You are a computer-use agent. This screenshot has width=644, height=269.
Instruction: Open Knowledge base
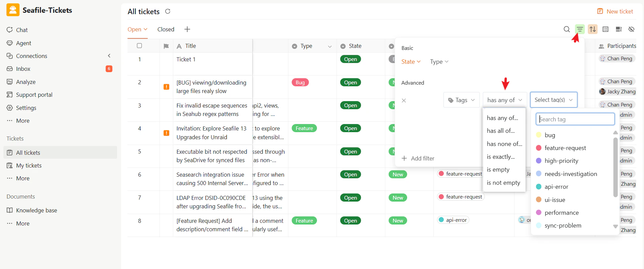click(x=37, y=210)
